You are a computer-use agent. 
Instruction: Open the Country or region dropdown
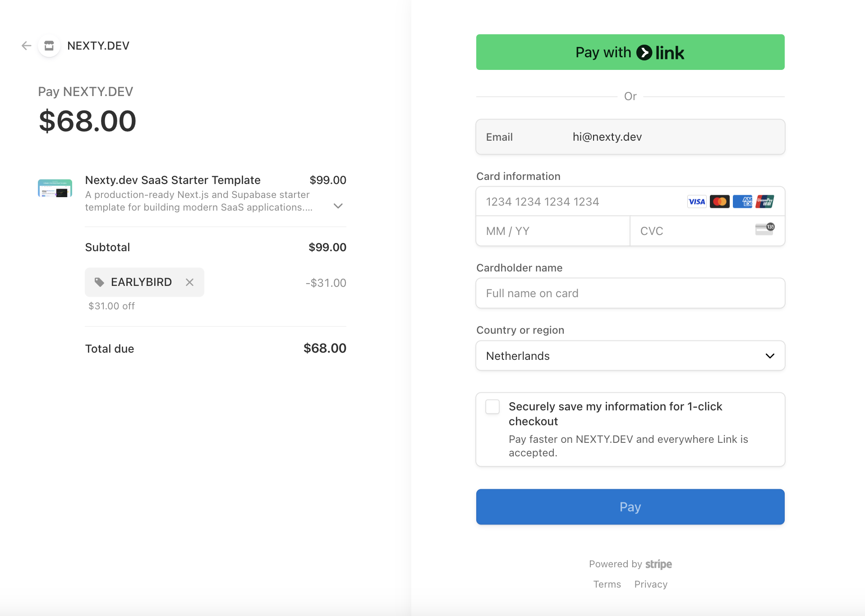[630, 356]
